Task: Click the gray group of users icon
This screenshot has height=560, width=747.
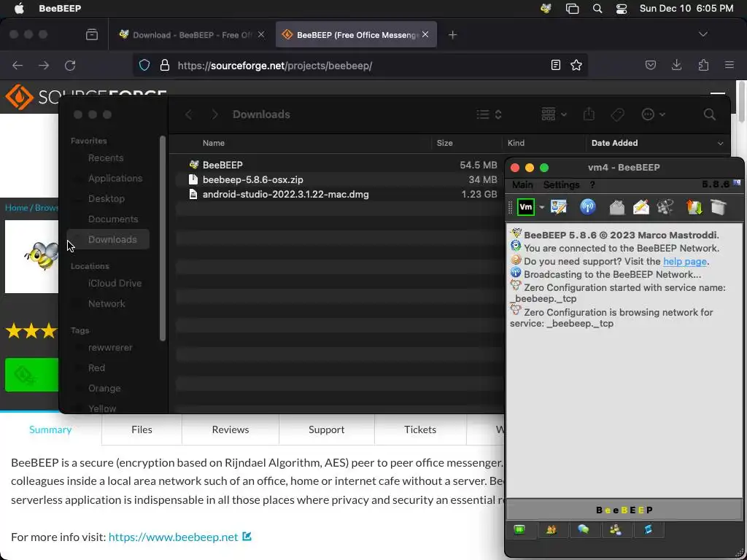Action: point(665,206)
